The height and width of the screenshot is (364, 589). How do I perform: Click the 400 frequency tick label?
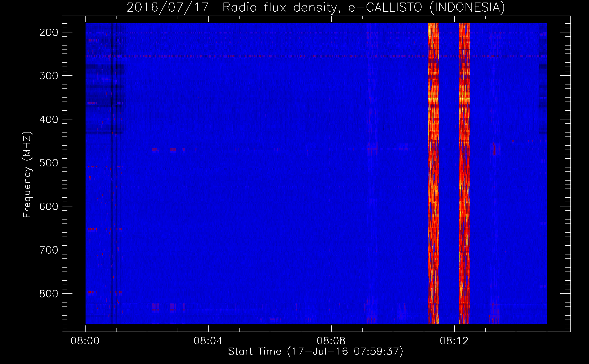coord(49,119)
